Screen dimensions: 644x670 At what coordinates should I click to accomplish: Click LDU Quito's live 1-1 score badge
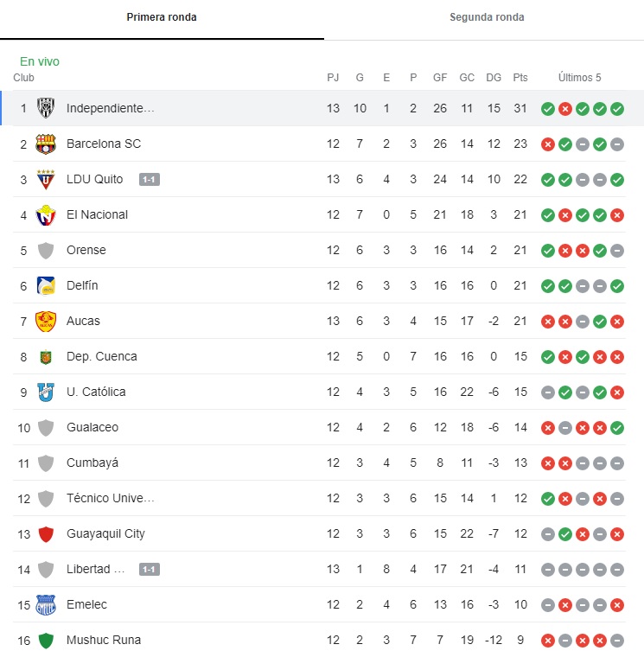[150, 180]
